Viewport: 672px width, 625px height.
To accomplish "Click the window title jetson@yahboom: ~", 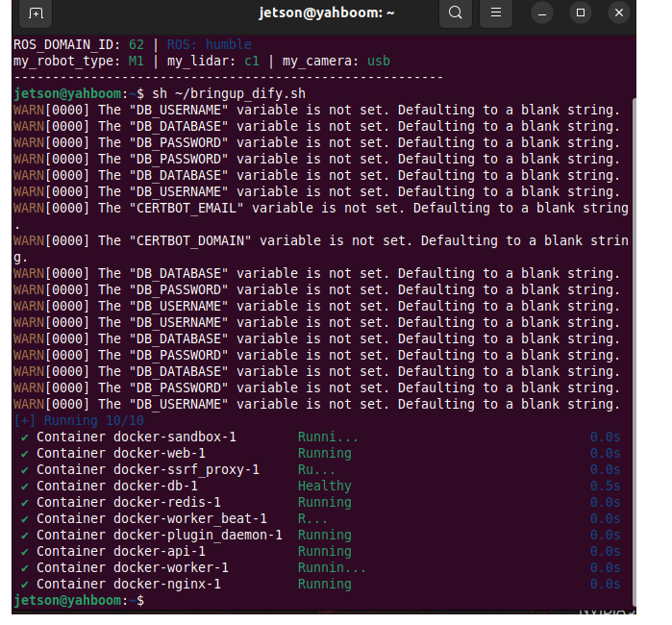I will (326, 12).
